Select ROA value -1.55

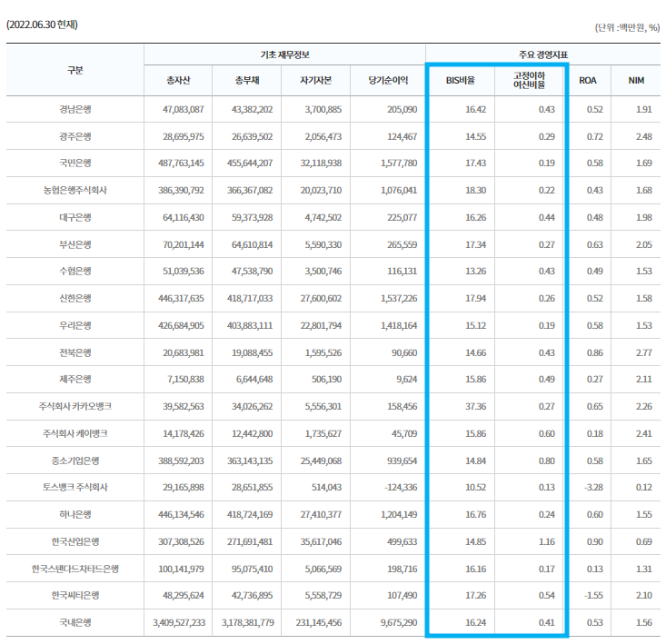tap(593, 595)
